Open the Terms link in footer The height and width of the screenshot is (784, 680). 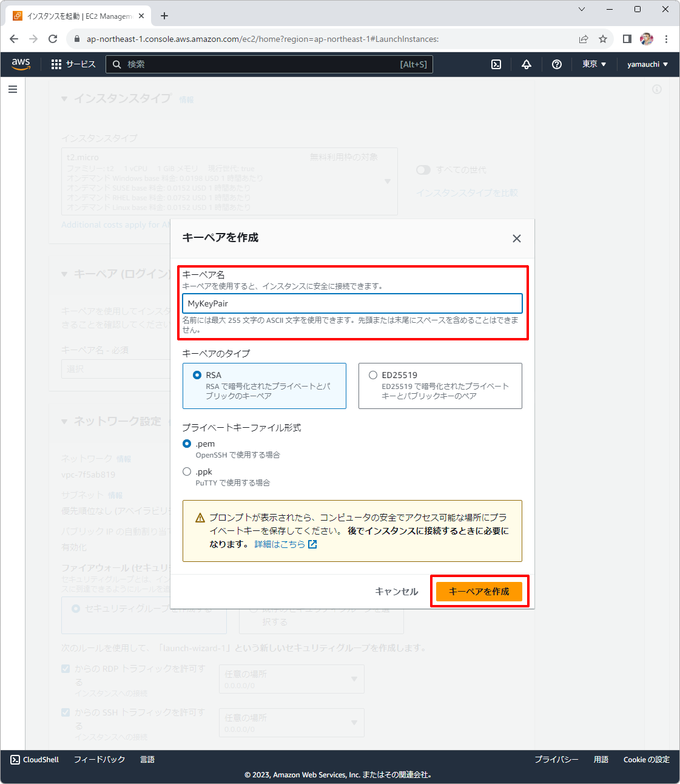[x=601, y=760]
